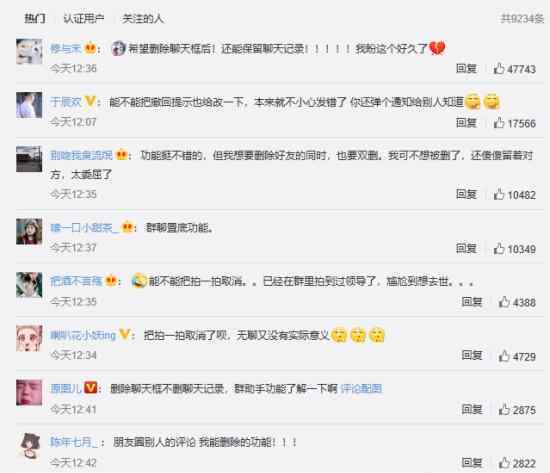Open 于朦欢 user profile name
This screenshot has height=473, width=550.
pyautogui.click(x=66, y=102)
